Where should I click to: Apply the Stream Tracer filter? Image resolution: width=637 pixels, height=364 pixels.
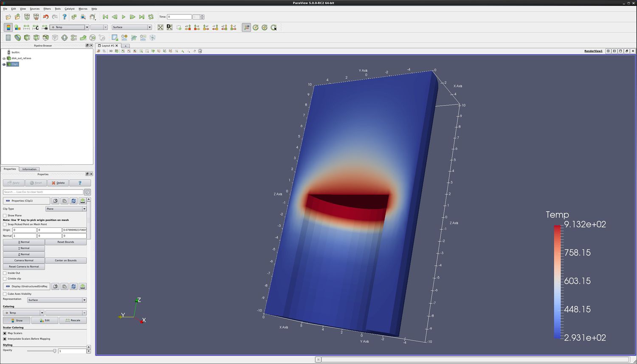pyautogui.click(x=73, y=37)
